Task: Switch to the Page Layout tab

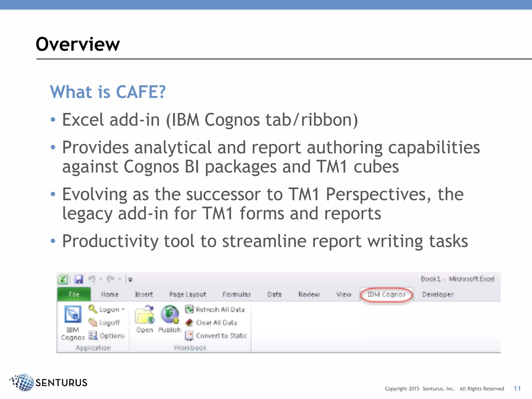Action: [188, 295]
